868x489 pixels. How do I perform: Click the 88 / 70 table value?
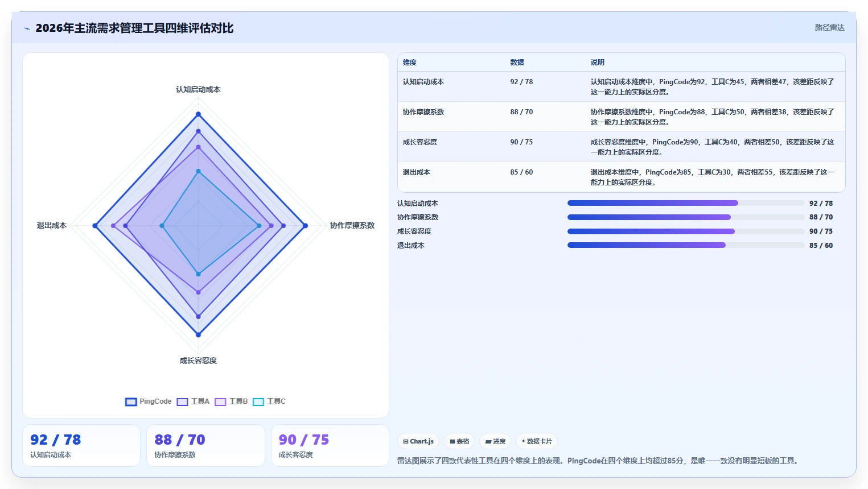(521, 112)
